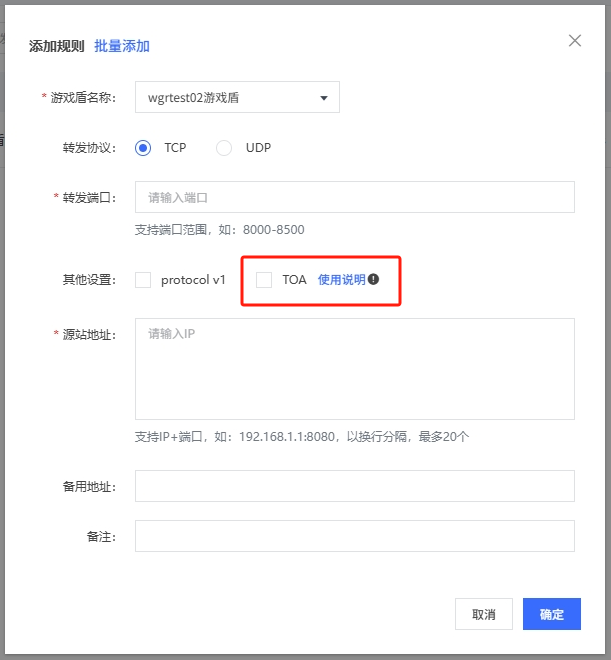Click inside the 源站地址 IP textarea
The image size is (611, 660).
pyautogui.click(x=355, y=369)
